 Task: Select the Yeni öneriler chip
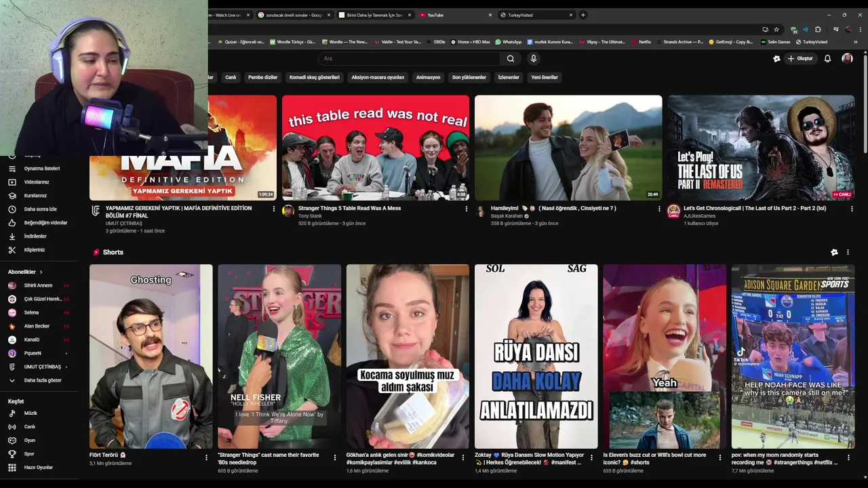pos(545,77)
